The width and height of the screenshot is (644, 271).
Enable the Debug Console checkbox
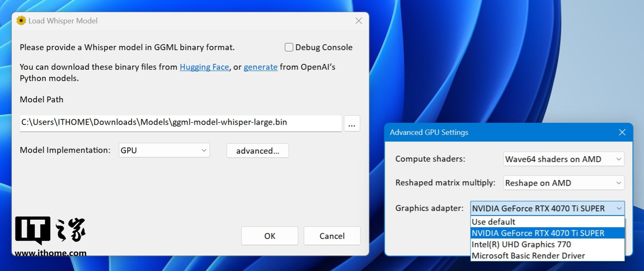(289, 47)
